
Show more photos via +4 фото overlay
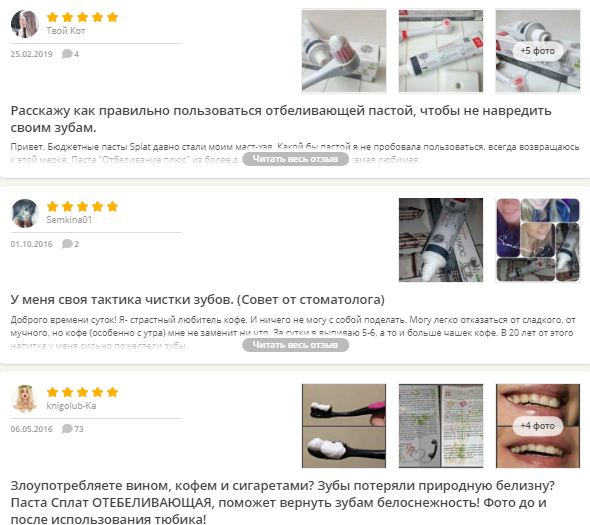pos(538,426)
